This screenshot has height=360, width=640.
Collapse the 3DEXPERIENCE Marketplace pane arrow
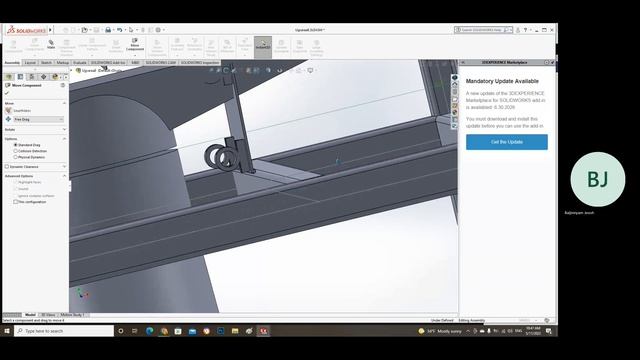463,62
